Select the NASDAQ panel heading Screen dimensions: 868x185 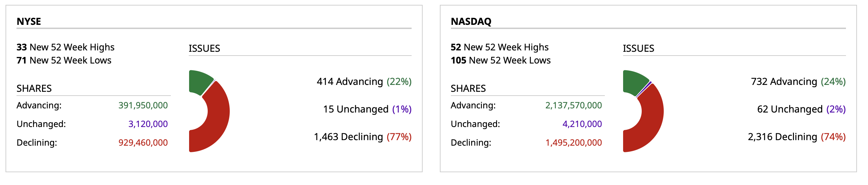click(x=471, y=21)
